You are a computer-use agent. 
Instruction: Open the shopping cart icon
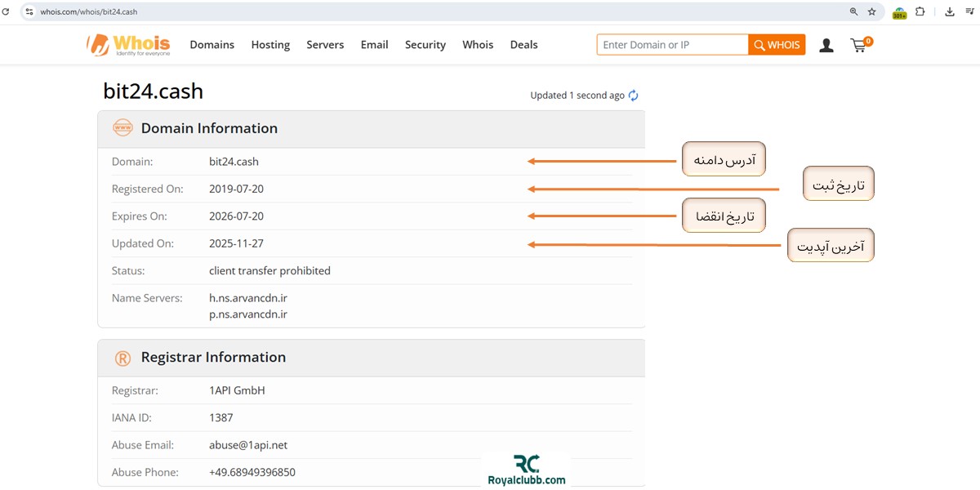point(858,46)
